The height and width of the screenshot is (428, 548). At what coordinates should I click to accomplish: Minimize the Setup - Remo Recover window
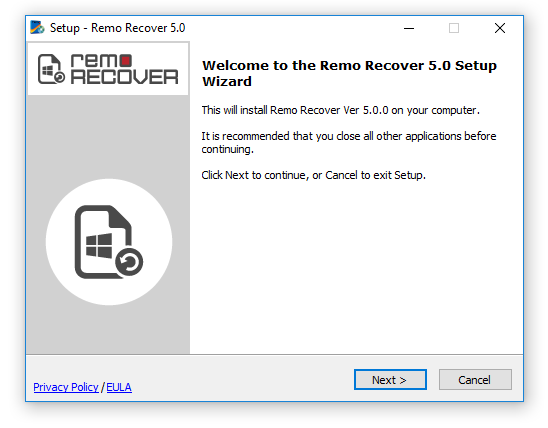pos(409,28)
